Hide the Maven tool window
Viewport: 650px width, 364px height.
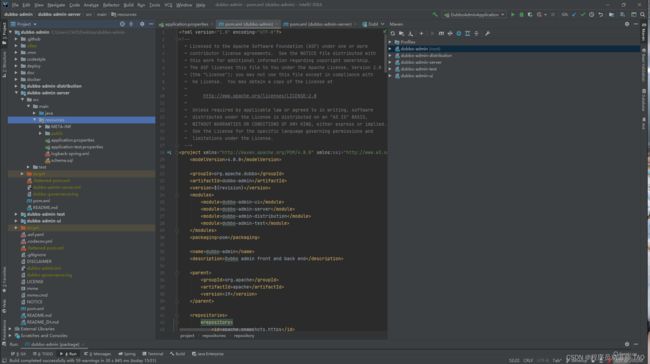636,24
